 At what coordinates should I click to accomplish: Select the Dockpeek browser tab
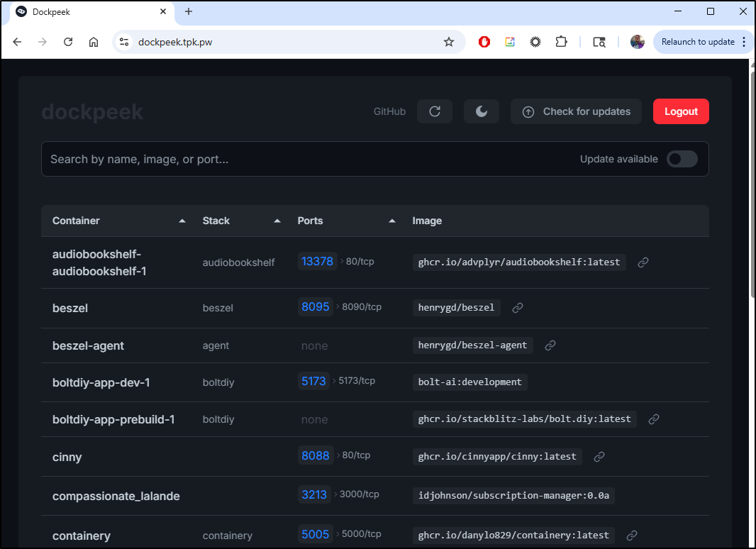pyautogui.click(x=91, y=12)
